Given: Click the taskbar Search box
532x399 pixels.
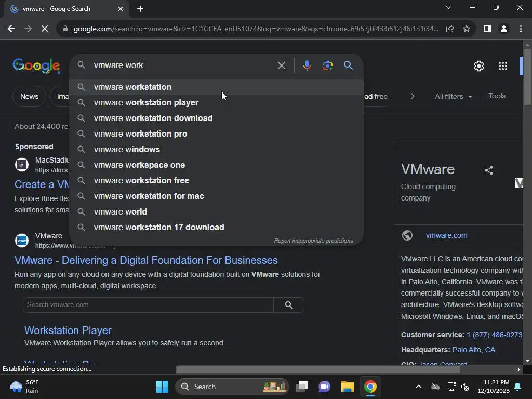Looking at the screenshot, I should coord(232,387).
